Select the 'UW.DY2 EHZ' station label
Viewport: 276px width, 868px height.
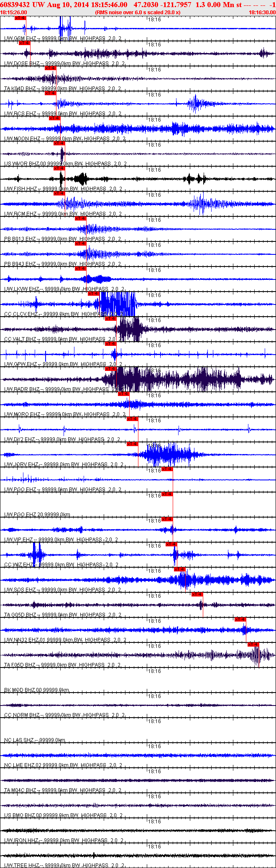click(x=20, y=439)
